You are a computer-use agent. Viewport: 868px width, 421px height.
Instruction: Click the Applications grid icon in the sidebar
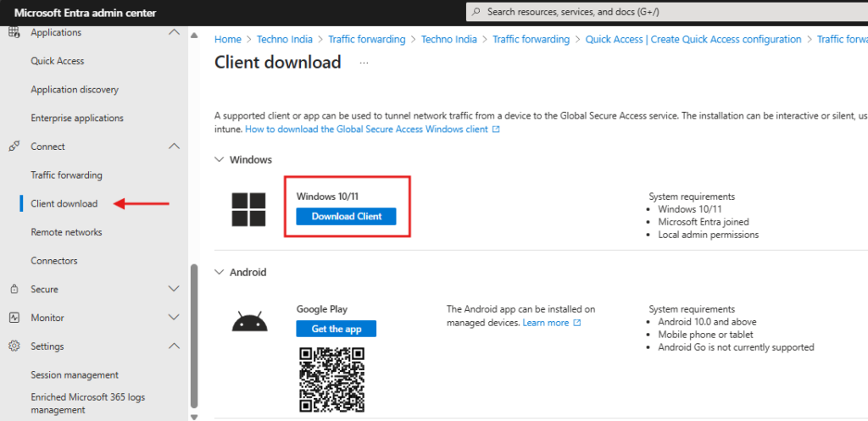pos(14,33)
